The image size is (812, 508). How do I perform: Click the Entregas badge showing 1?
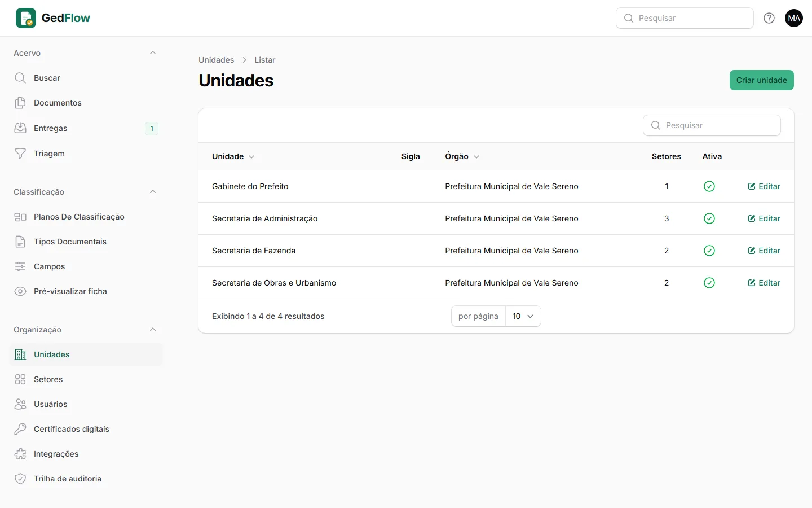point(152,129)
